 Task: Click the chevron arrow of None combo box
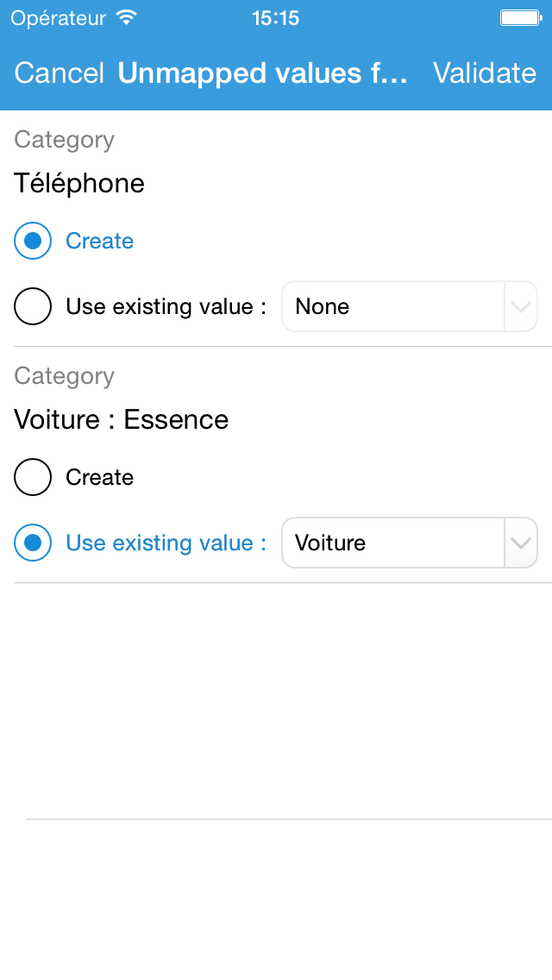[x=520, y=306]
